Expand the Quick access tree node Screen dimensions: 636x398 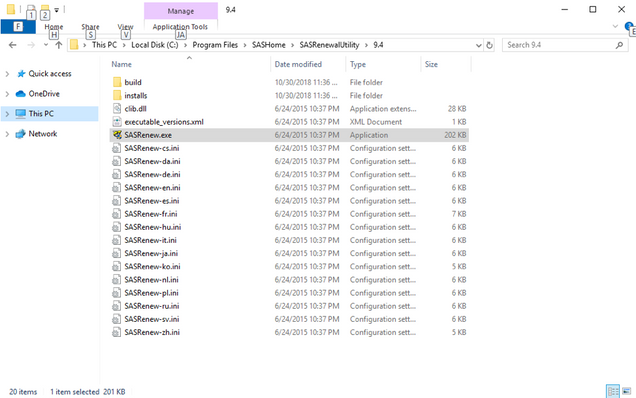click(x=7, y=74)
